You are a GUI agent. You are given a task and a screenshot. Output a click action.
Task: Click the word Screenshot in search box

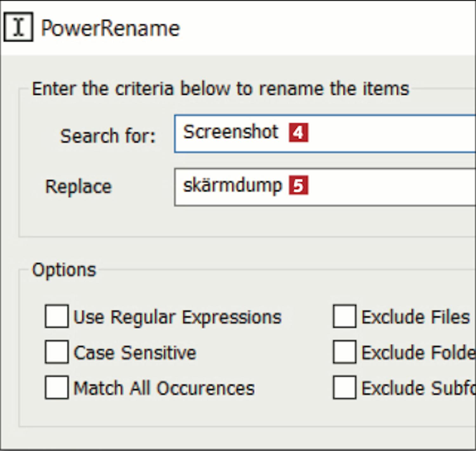(231, 132)
